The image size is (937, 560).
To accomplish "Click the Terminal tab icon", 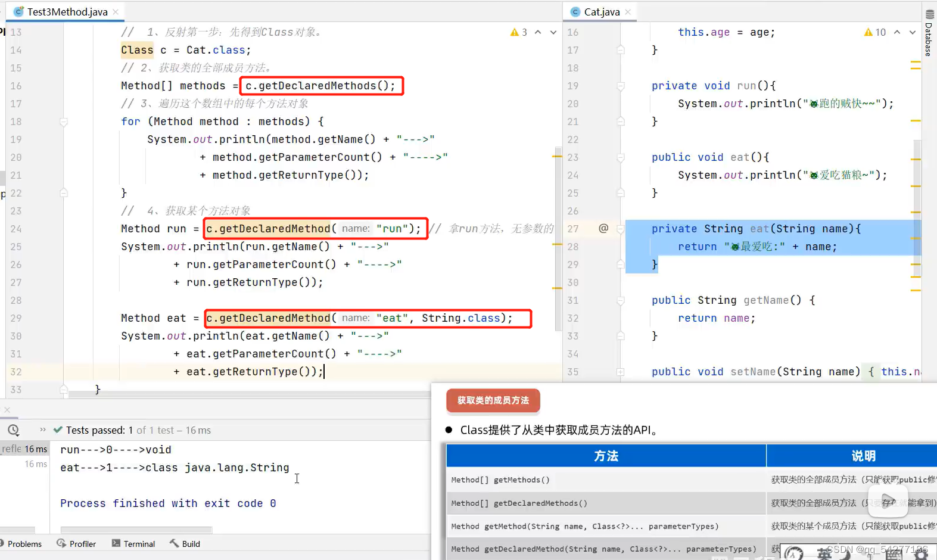I will click(x=116, y=543).
